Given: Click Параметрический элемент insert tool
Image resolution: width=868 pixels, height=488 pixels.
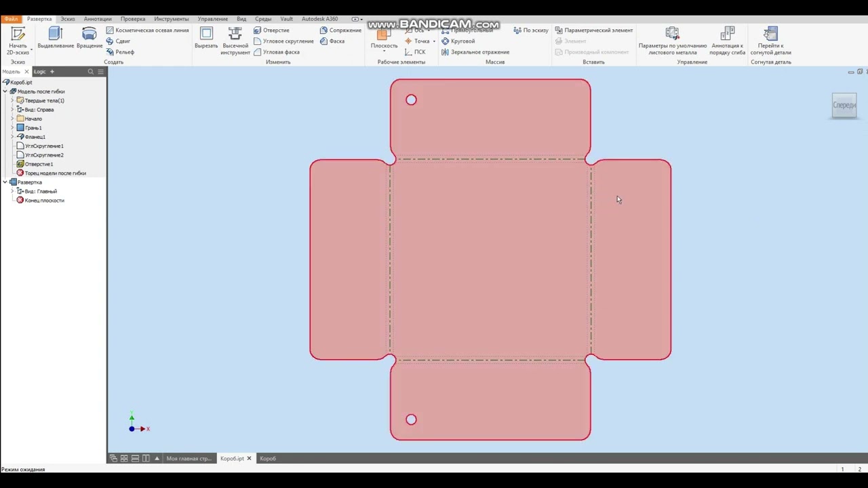Looking at the screenshot, I should (593, 30).
